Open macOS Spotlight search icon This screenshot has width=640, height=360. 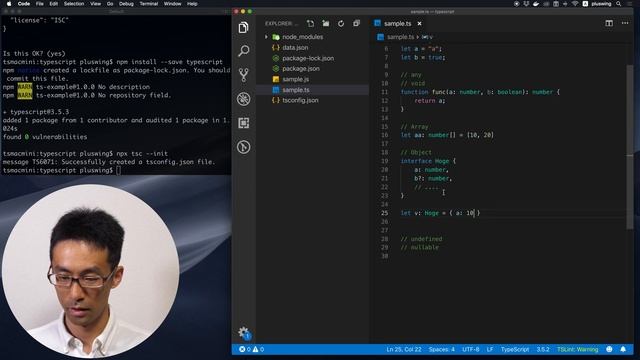tap(619, 4)
